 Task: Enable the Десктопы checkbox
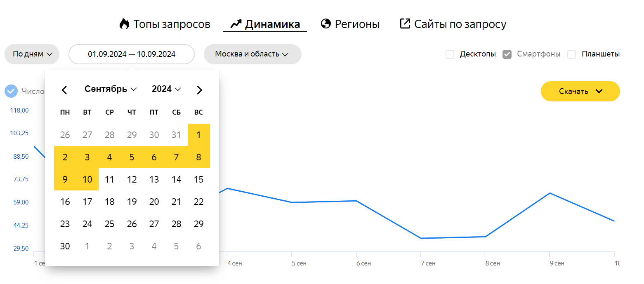pyautogui.click(x=450, y=54)
